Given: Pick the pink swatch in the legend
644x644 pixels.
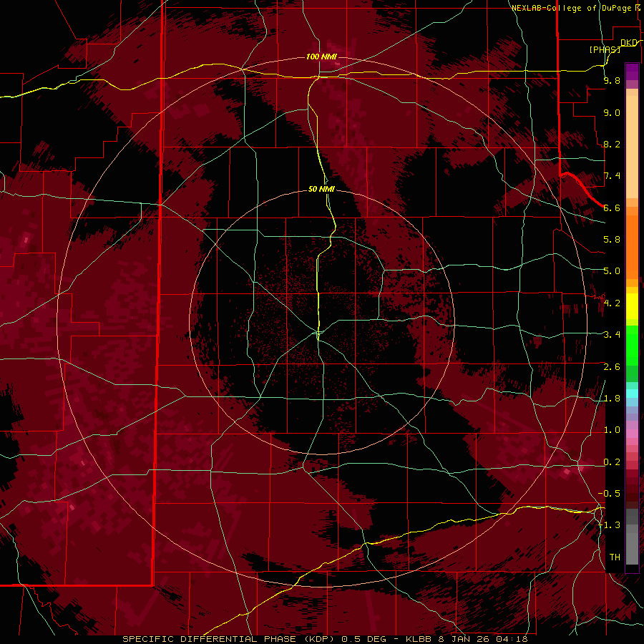Looking at the screenshot, I should point(632,434).
